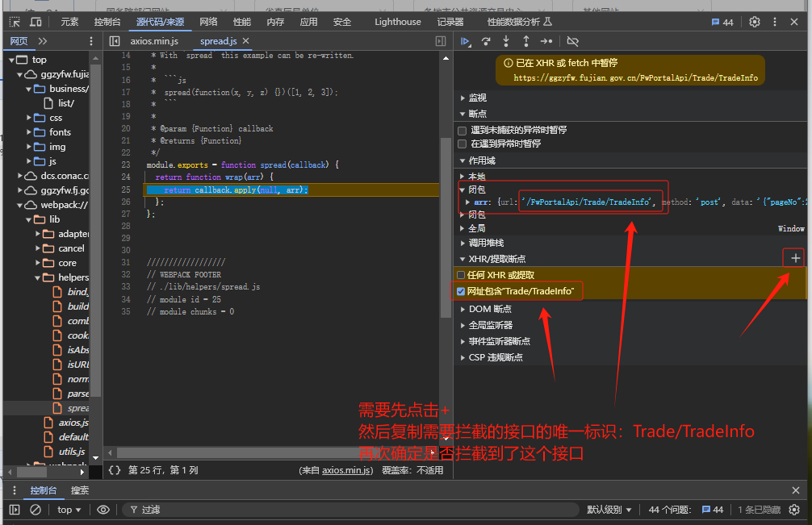812x525 pixels.
Task: Open the default log level dropdown
Action: tap(609, 510)
